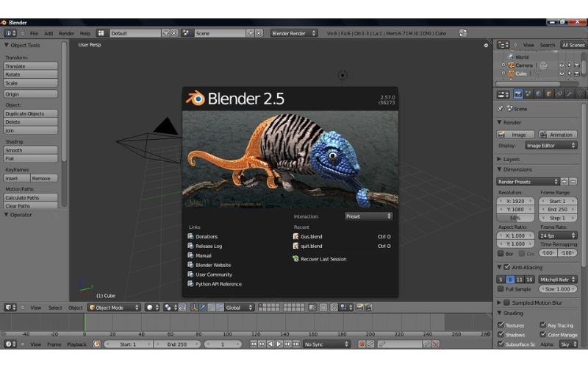The height and width of the screenshot is (368, 588).
Task: Open the File menu
Action: 34,33
